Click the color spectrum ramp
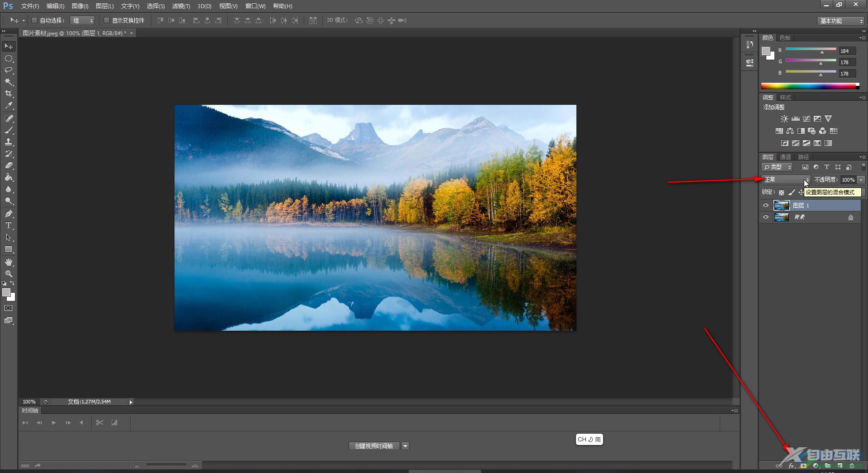This screenshot has height=473, width=868. [x=810, y=86]
